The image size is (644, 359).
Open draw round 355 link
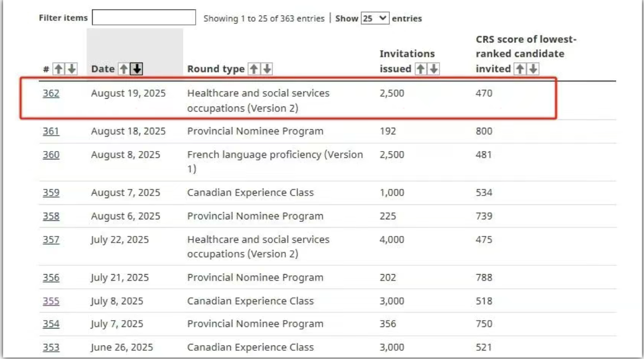tap(51, 301)
